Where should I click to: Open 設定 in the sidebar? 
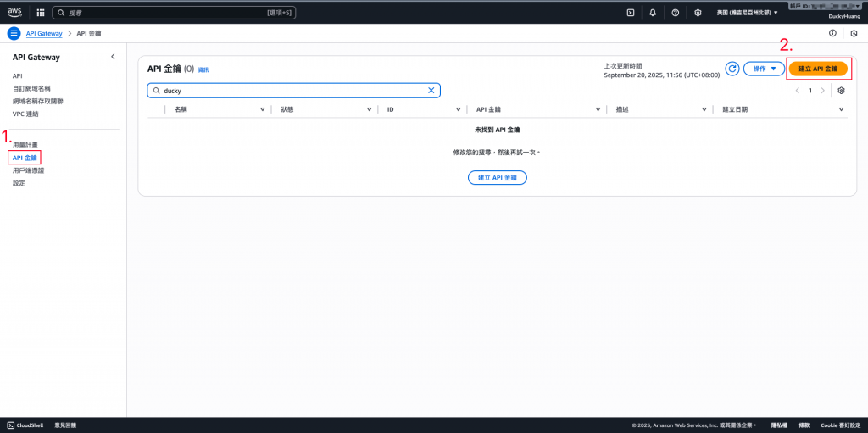[x=19, y=183]
